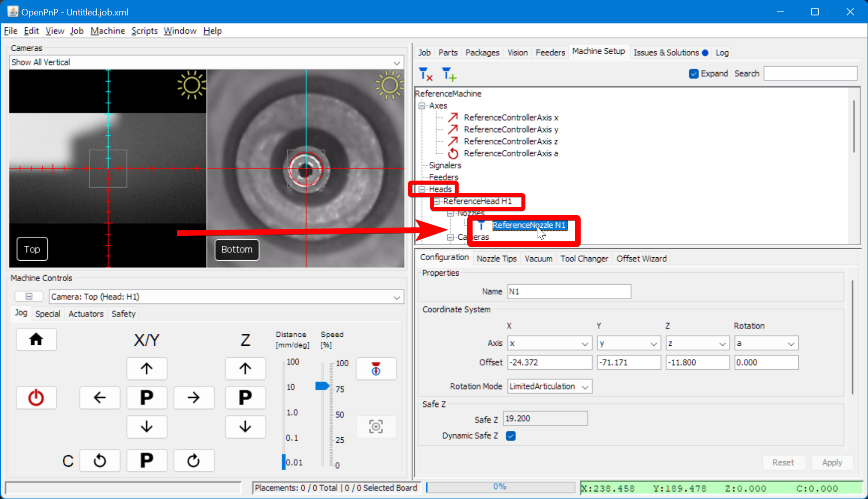Open the Machine menu

point(108,30)
